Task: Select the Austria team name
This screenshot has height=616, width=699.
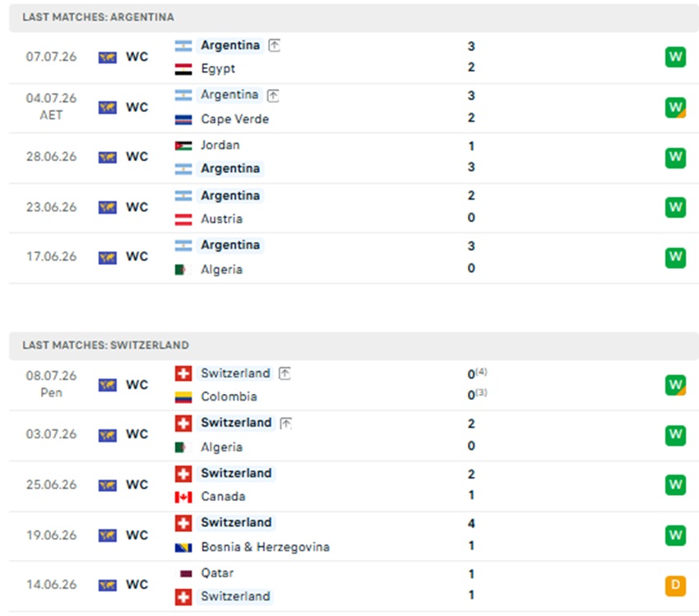Action: [221, 219]
